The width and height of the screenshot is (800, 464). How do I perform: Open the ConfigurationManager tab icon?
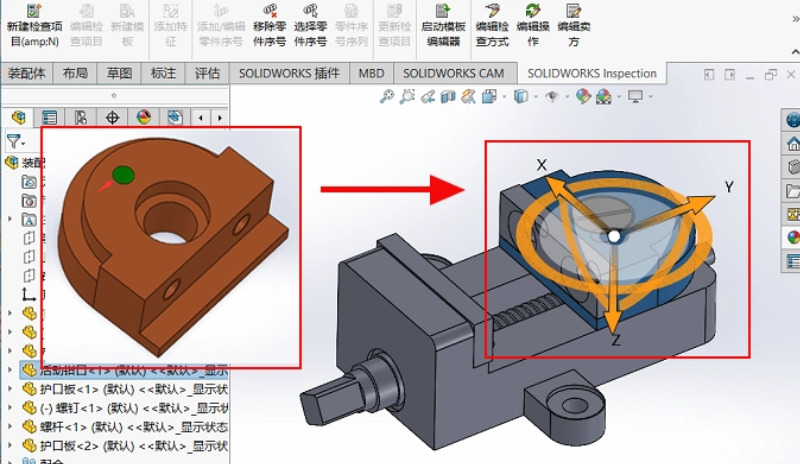click(x=81, y=118)
